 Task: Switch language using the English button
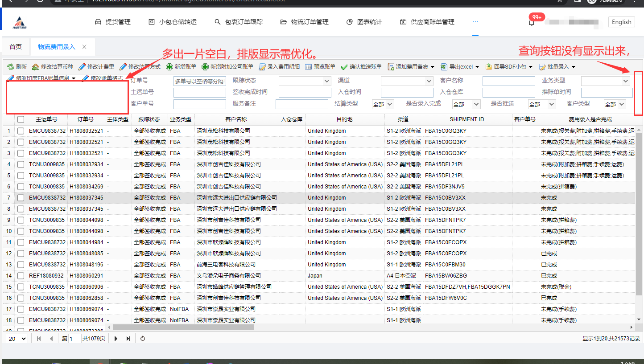pos(621,22)
